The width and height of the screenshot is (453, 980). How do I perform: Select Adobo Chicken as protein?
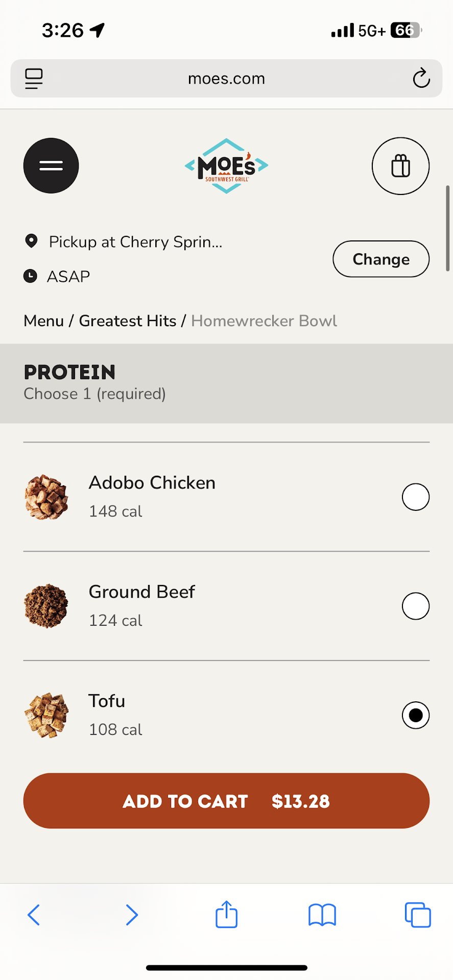tap(415, 497)
